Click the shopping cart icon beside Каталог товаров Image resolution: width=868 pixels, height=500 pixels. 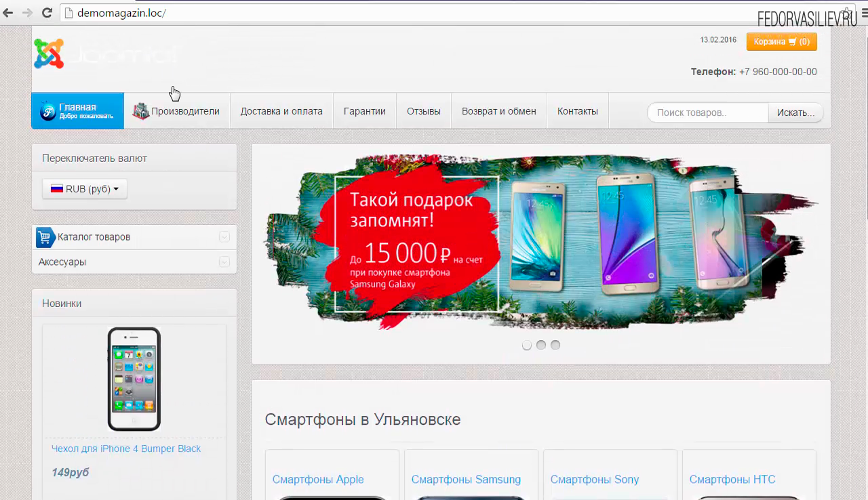pos(45,237)
